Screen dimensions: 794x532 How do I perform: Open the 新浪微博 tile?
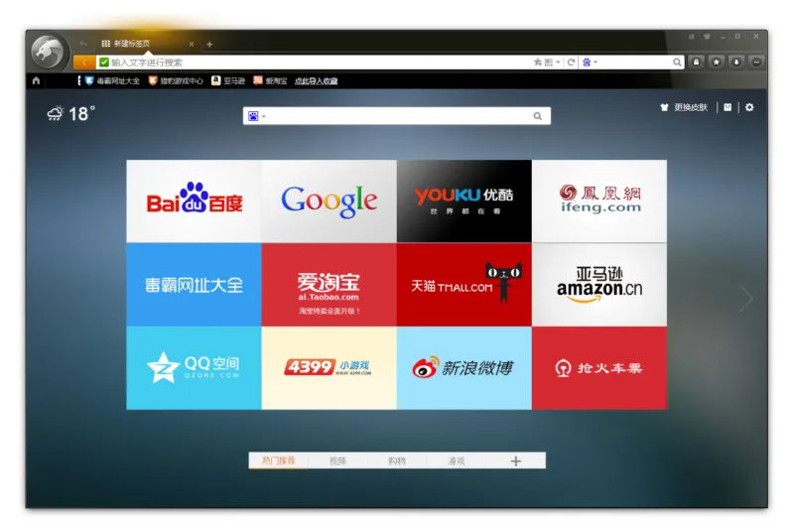tap(464, 368)
